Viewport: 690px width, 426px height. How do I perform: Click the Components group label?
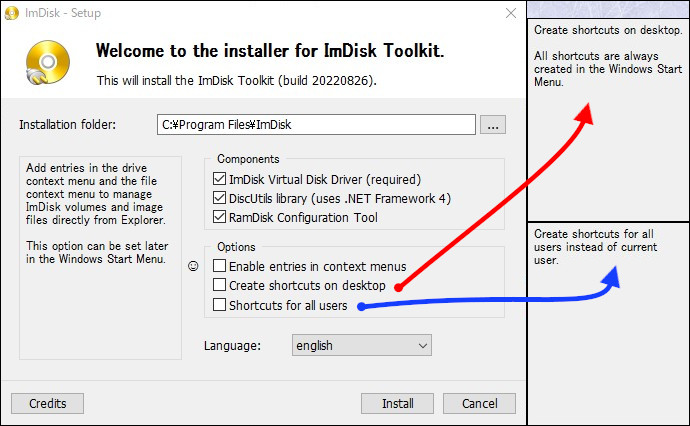click(248, 159)
